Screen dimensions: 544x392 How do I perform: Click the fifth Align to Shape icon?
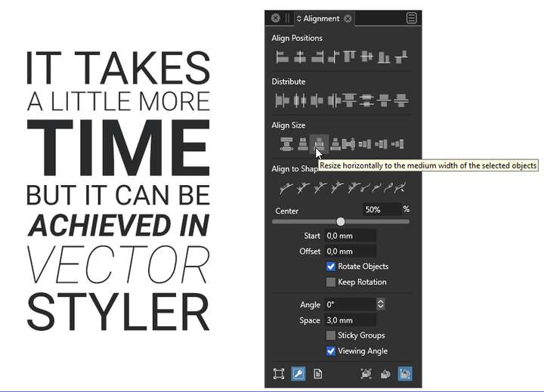pos(353,188)
